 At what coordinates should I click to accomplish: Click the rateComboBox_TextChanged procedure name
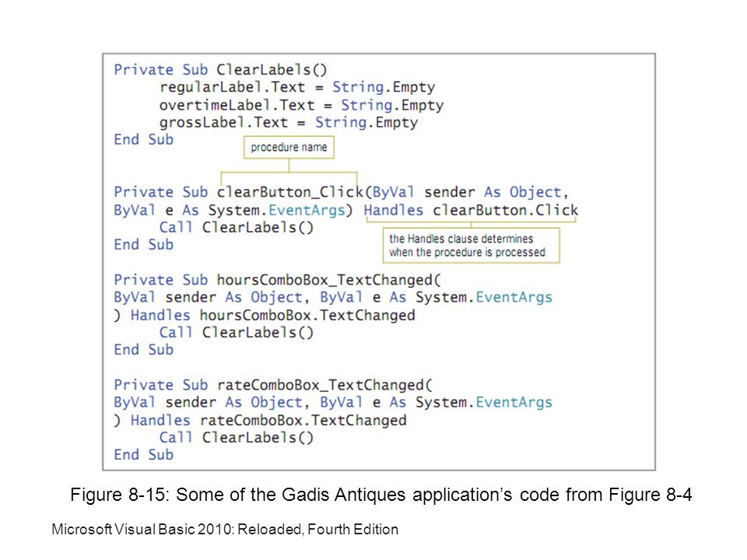[x=320, y=385]
